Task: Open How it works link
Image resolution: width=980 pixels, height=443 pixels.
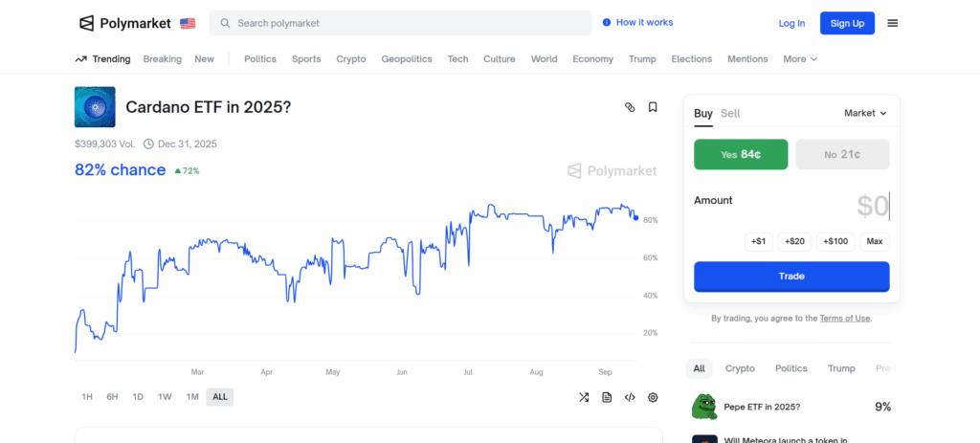Action: point(644,23)
